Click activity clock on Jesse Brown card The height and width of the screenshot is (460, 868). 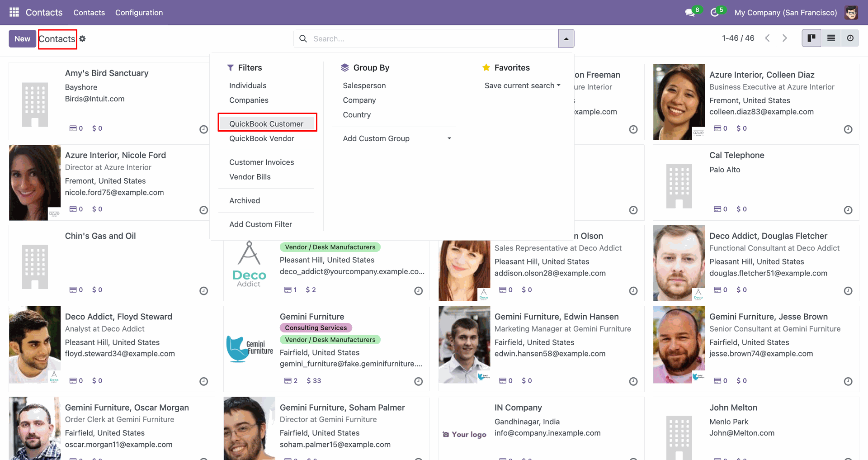click(x=848, y=382)
